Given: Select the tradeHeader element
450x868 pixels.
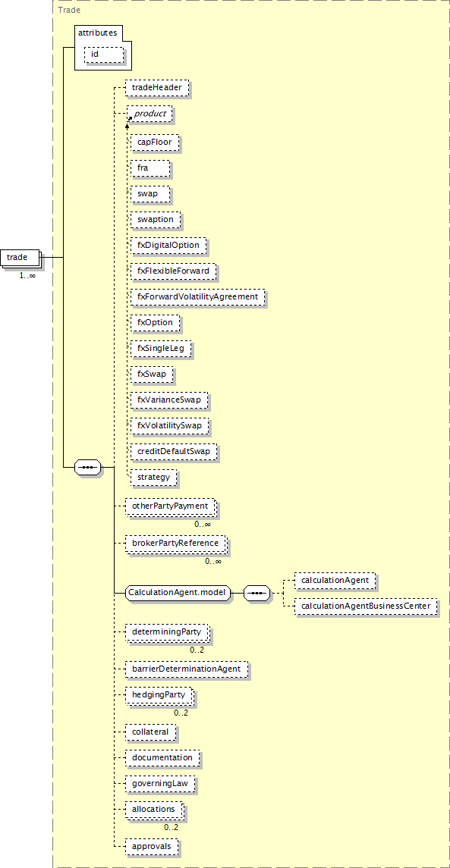Looking at the screenshot, I should coord(157,87).
